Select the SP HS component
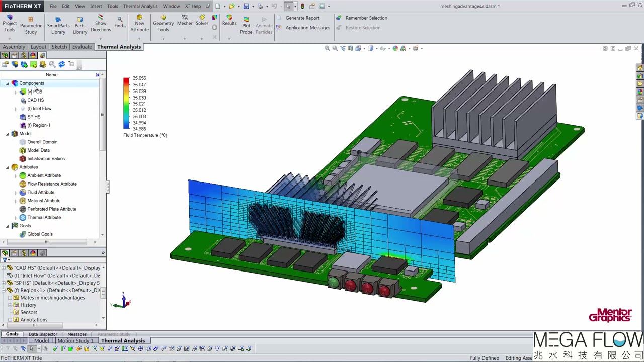Image resolution: width=644 pixels, height=362 pixels. point(34,117)
